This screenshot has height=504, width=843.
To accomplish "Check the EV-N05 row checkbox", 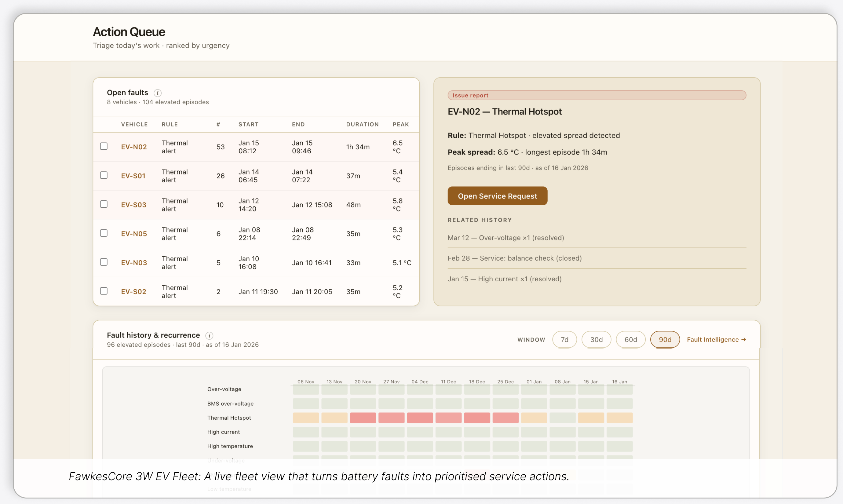I will click(104, 233).
